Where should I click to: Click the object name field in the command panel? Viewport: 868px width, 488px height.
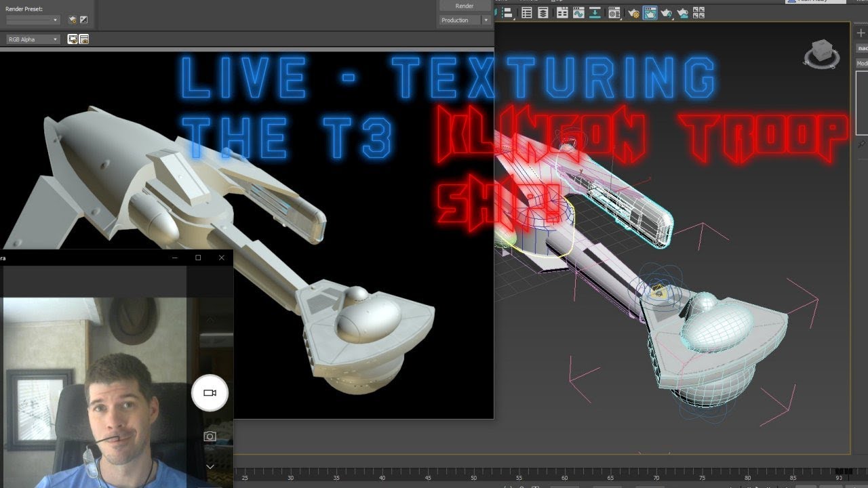click(862, 48)
